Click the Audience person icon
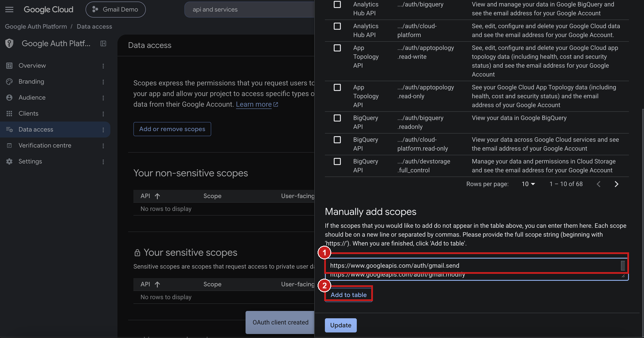The image size is (644, 338). (x=9, y=98)
